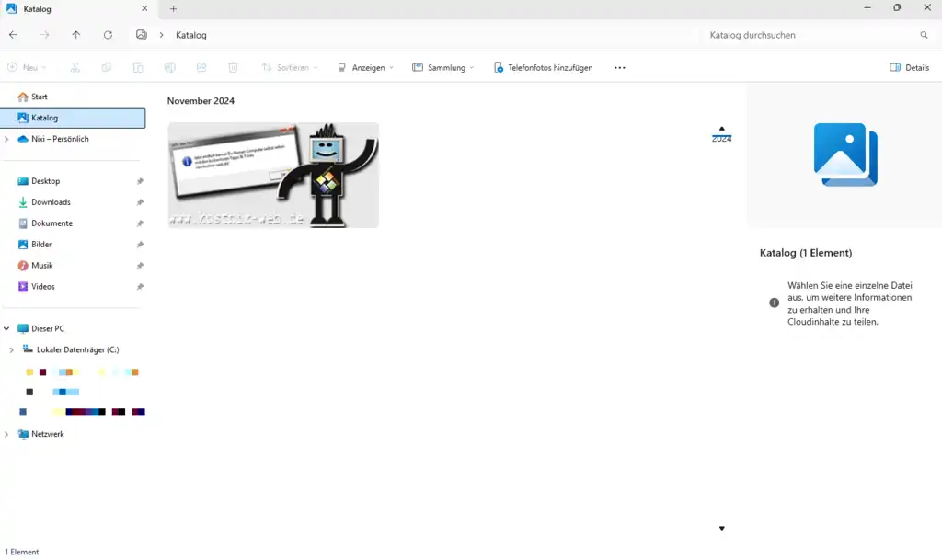Expand 'Lokaler Datenträger (C:)'
This screenshot has width=942, height=560.
click(11, 349)
